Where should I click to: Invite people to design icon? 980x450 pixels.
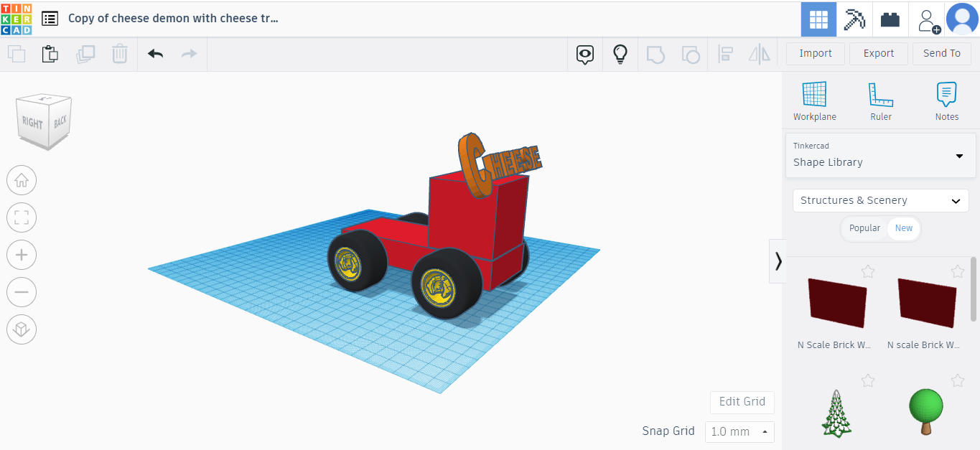coord(928,19)
